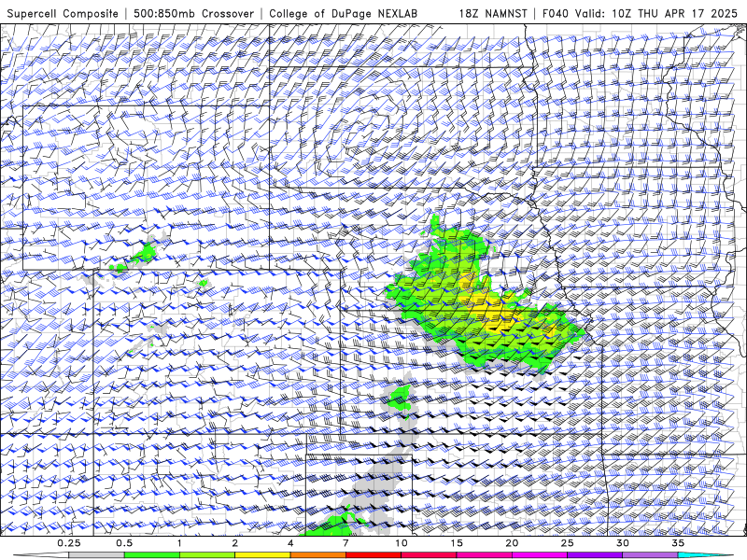The height and width of the screenshot is (560, 747).
Task: Click the "20" legend value
Action: coord(512,543)
